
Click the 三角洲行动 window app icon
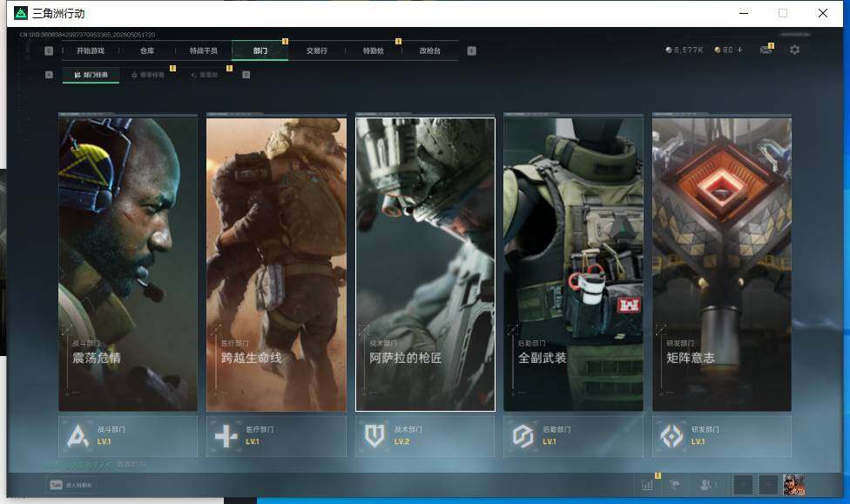[x=21, y=13]
